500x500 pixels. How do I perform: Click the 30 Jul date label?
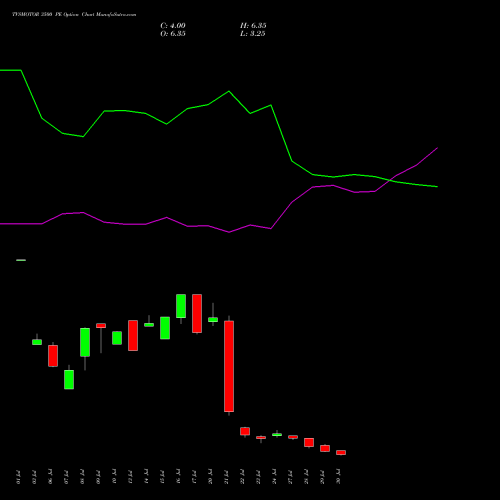pyautogui.click(x=338, y=477)
